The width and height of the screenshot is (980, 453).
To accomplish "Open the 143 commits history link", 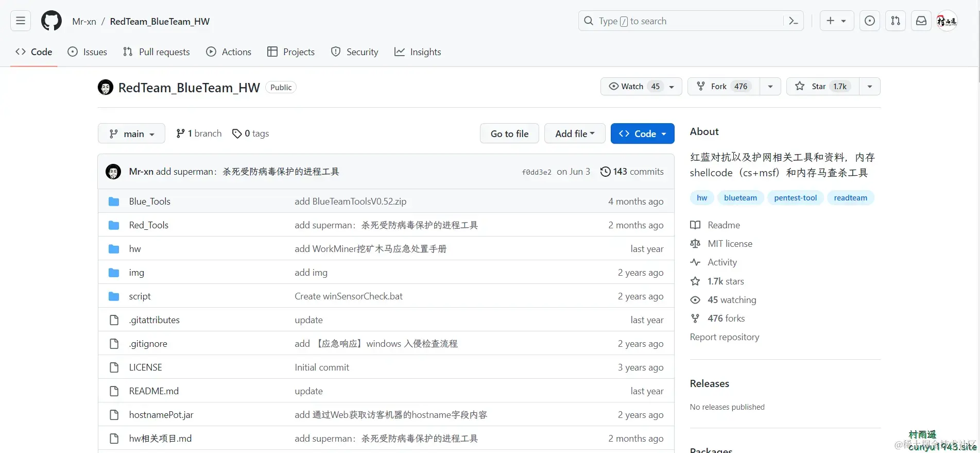I will [632, 172].
